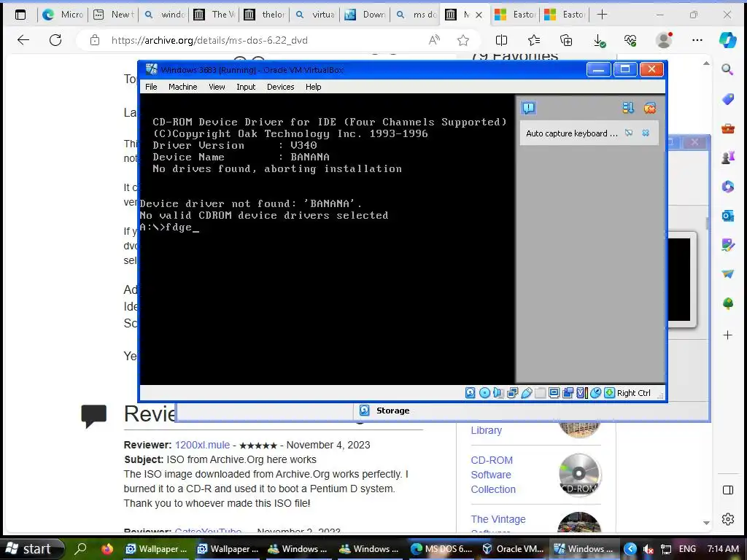Open Browser essentials heart icon
Viewport: 747px width, 560px height.
tap(630, 41)
